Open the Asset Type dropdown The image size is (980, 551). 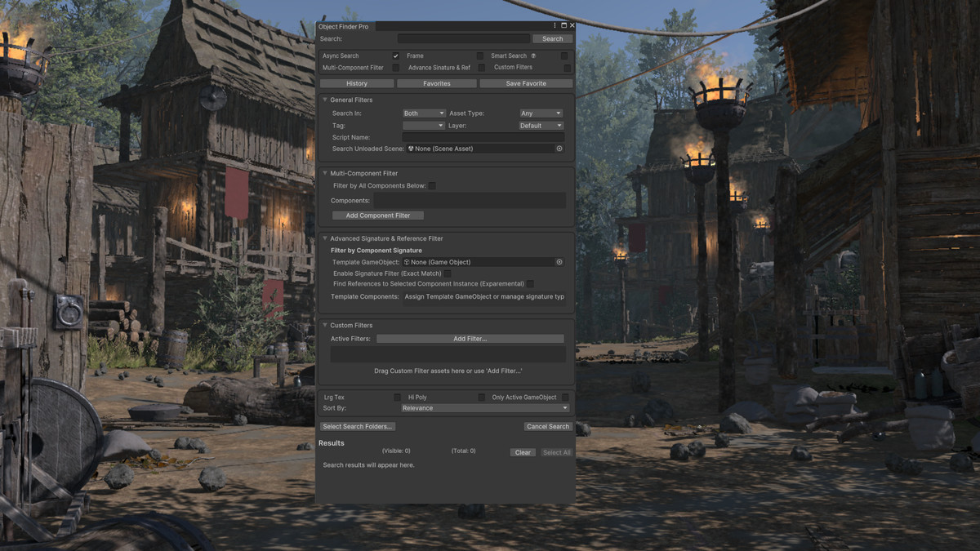tap(541, 113)
